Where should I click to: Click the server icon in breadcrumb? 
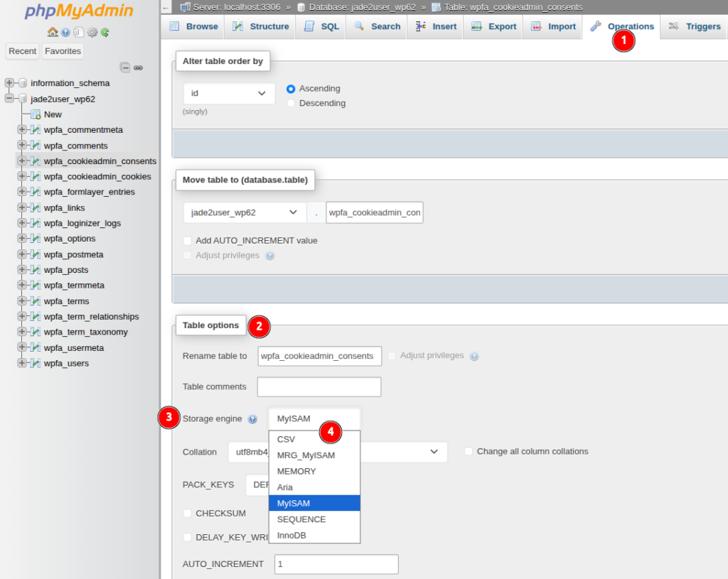point(186,7)
